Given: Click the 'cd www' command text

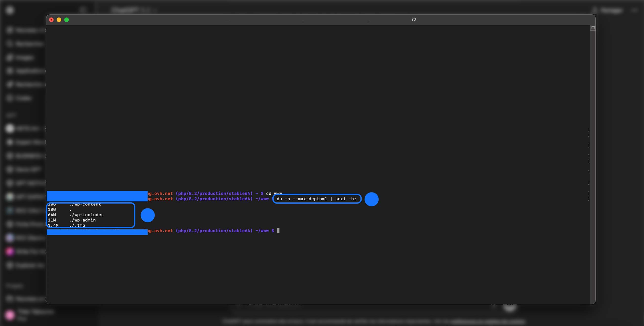Looking at the screenshot, I should click(274, 193).
